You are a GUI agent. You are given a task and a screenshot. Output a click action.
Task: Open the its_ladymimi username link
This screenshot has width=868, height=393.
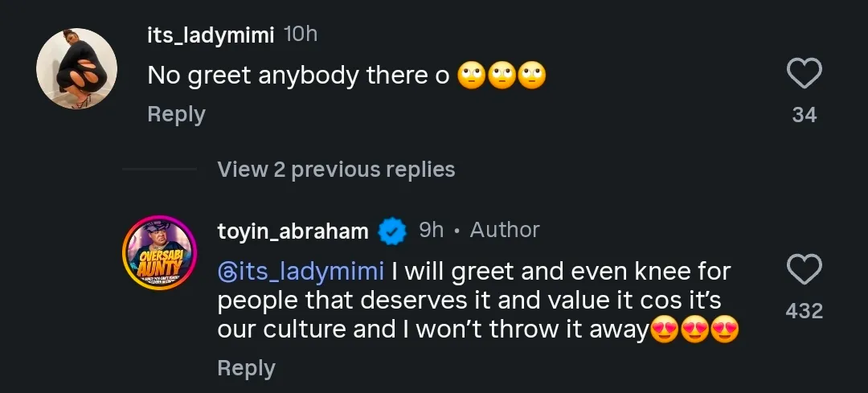click(x=211, y=35)
